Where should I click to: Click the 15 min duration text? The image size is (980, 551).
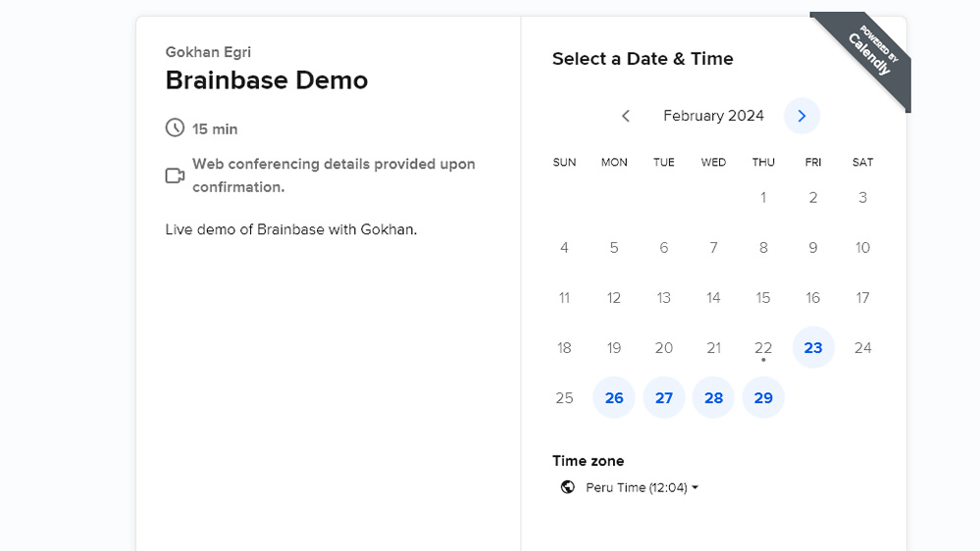click(215, 129)
